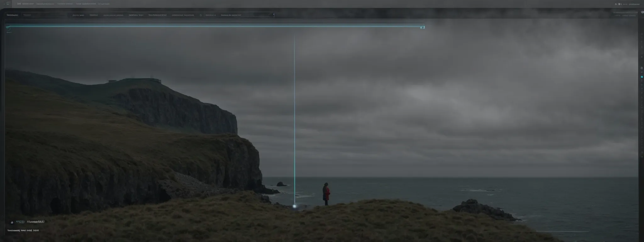
Task: Click the first small icon in top-right title bar
Action: pyautogui.click(x=616, y=4)
